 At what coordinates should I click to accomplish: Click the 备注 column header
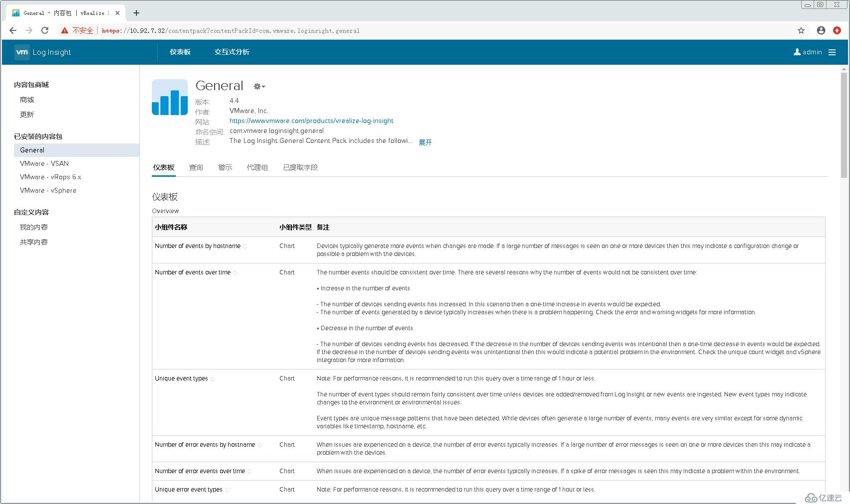323,227
